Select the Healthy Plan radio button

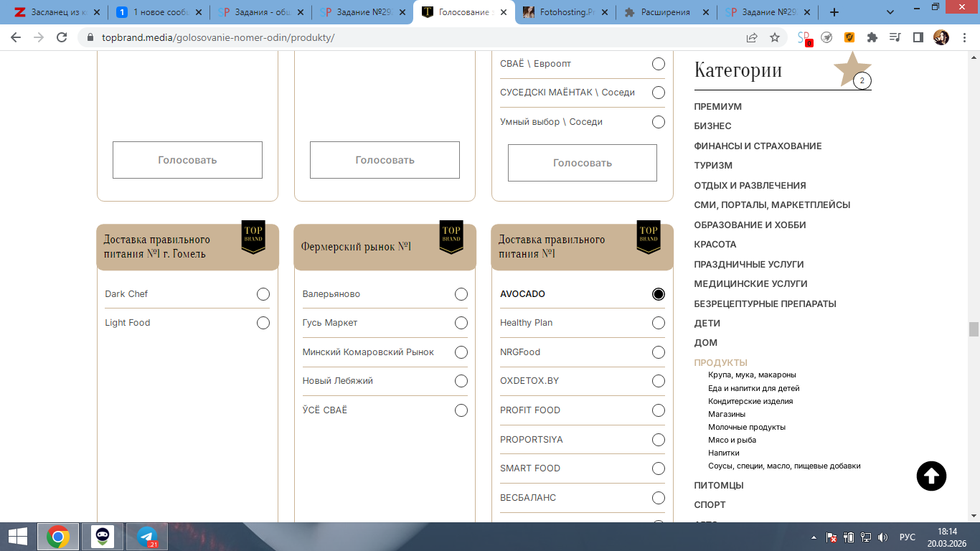[659, 323]
